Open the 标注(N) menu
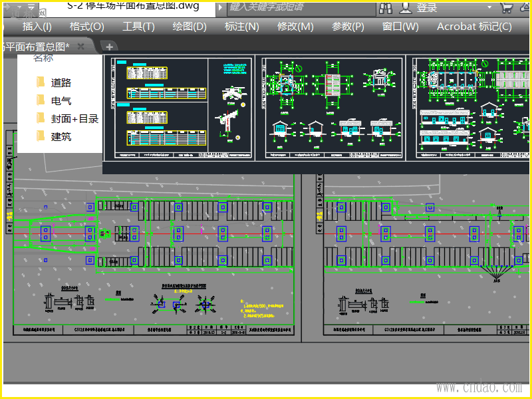 pyautogui.click(x=242, y=27)
